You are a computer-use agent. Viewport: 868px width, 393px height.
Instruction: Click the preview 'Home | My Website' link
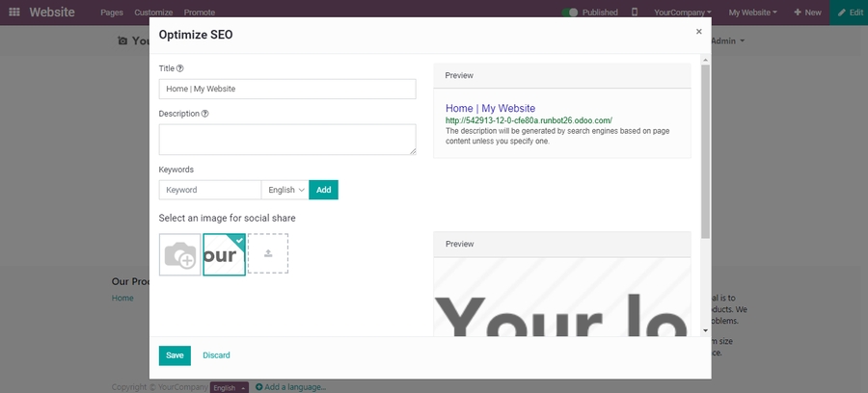tap(491, 108)
